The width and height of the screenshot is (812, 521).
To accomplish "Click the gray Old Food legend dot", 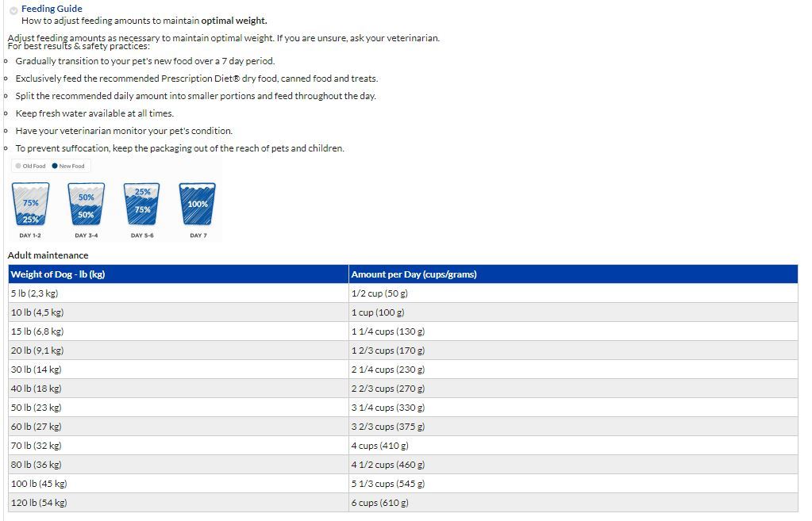I will (18, 166).
